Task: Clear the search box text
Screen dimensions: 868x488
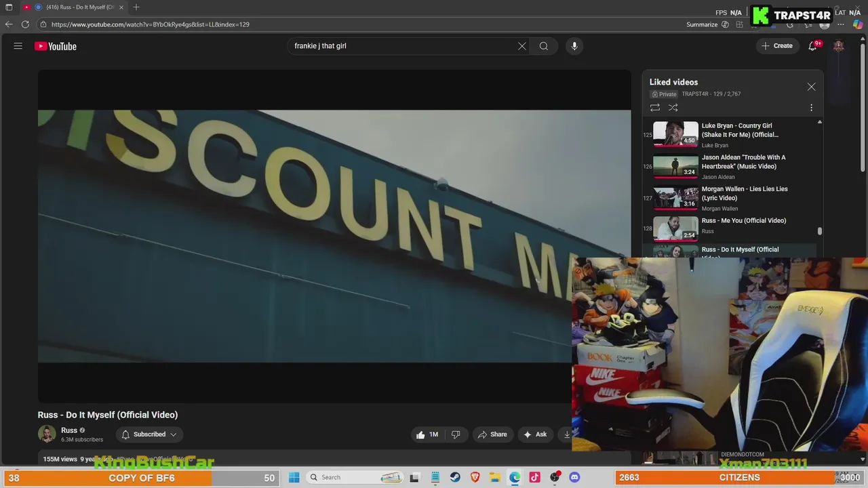Action: (521, 46)
